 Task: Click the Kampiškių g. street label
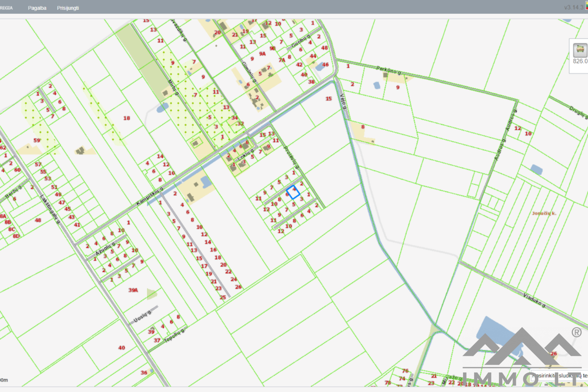(x=149, y=196)
